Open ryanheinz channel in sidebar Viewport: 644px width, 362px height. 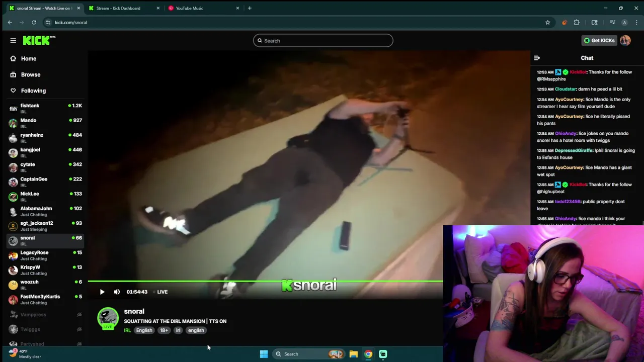[x=45, y=138]
